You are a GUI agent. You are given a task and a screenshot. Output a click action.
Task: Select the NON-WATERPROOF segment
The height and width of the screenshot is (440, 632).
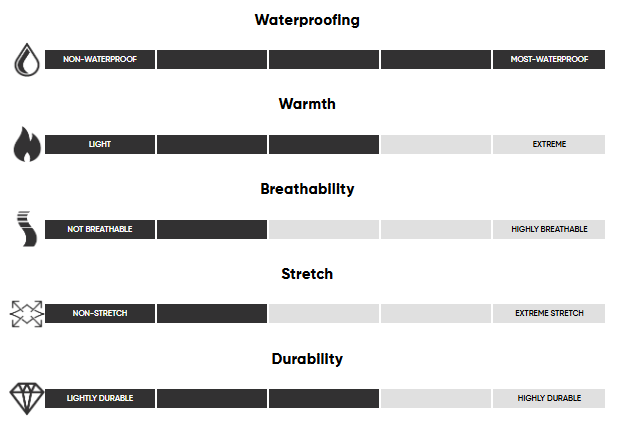tap(100, 59)
